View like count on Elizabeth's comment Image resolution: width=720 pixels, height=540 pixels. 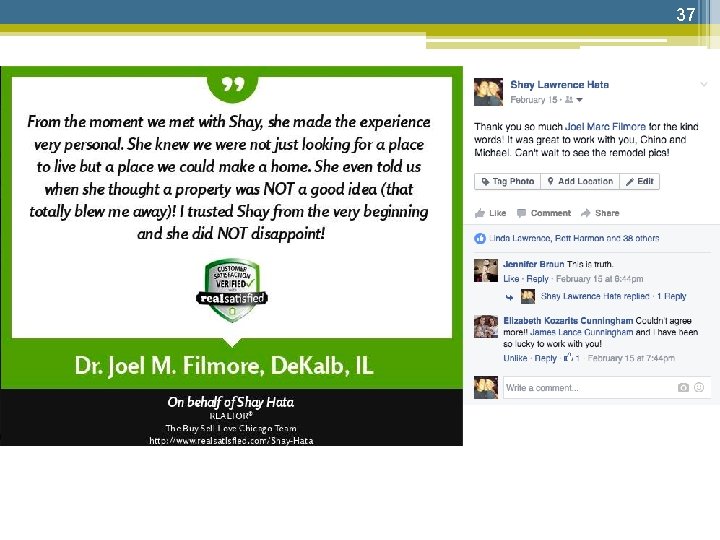pyautogui.click(x=572, y=358)
